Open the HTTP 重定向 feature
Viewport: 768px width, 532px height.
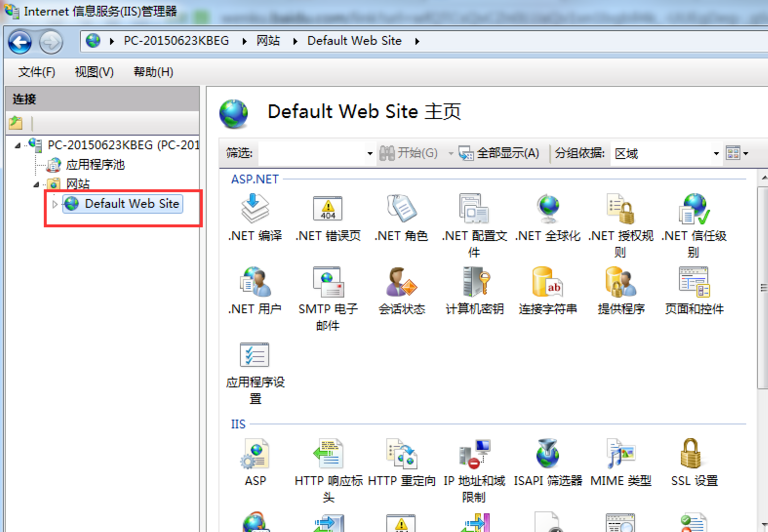tap(401, 454)
